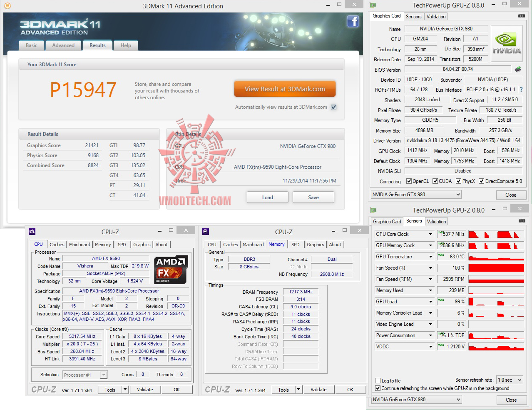The width and height of the screenshot is (532, 410).
Task: Expand the Power Consumption sensor dropdown
Action: pyautogui.click(x=430, y=335)
